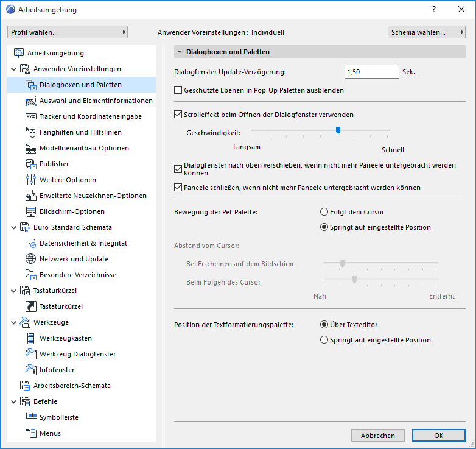Viewport: 476px width, 449px height.
Task: Click the Bei Erscheinen auf dem Bildschirm slider
Action: pyautogui.click(x=380, y=263)
